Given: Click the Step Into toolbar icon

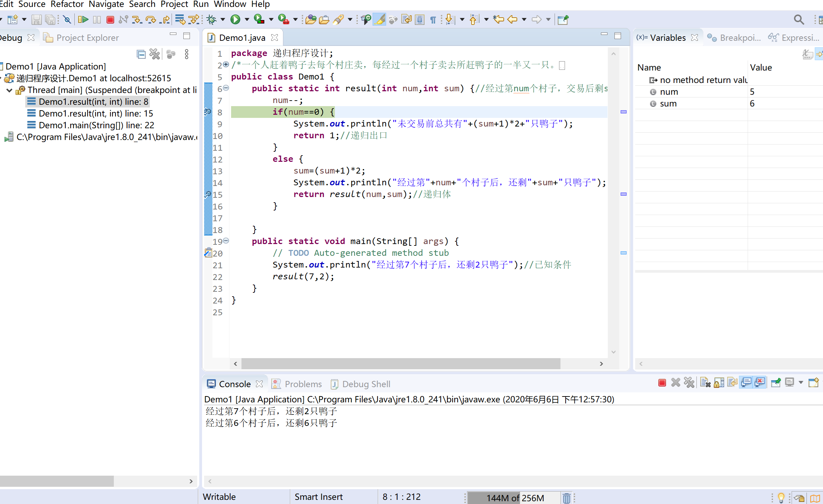Looking at the screenshot, I should 137,20.
